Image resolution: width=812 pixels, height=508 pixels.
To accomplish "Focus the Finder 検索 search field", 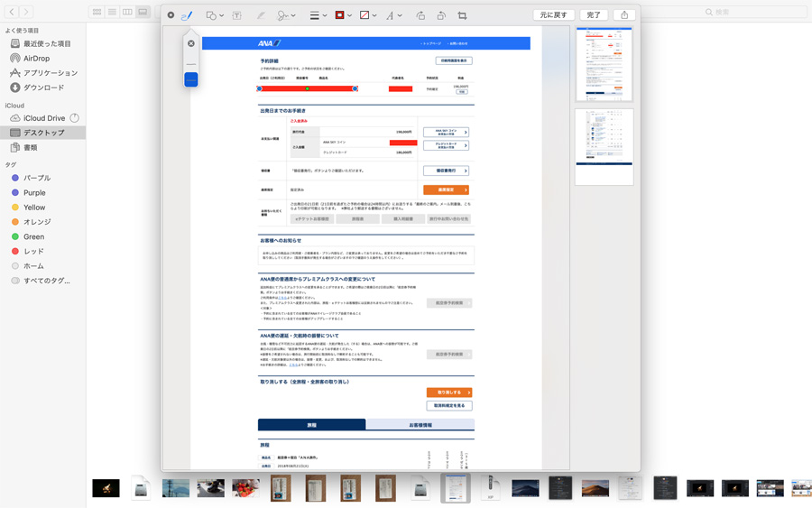I will click(725, 12).
